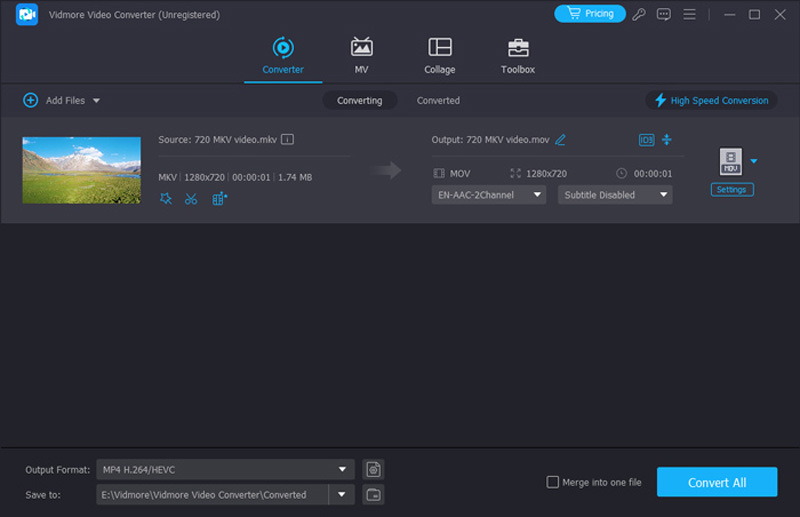Open the Enhance Video icon
The width and height of the screenshot is (800, 517).
pyautogui.click(x=220, y=199)
